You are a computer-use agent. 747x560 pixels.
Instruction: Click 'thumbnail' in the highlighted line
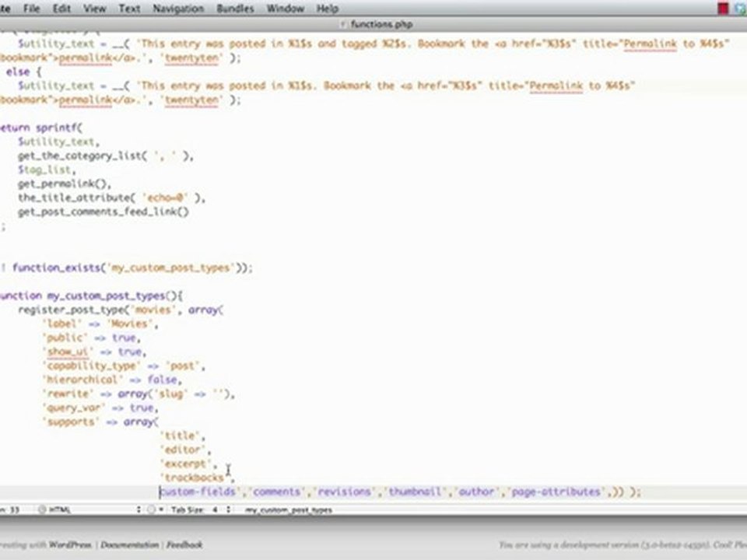(415, 492)
